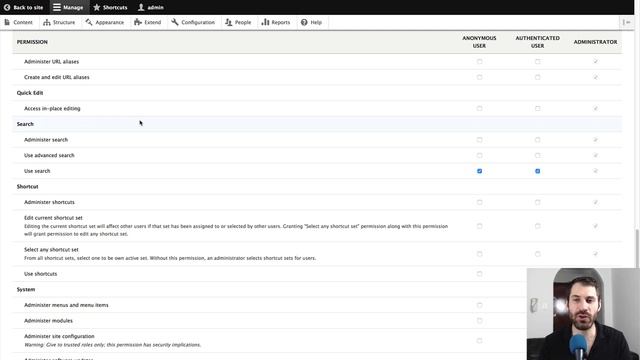Screen dimensions: 640x360
Task: Click the page vertical scrollbar thumb
Action: [637, 249]
